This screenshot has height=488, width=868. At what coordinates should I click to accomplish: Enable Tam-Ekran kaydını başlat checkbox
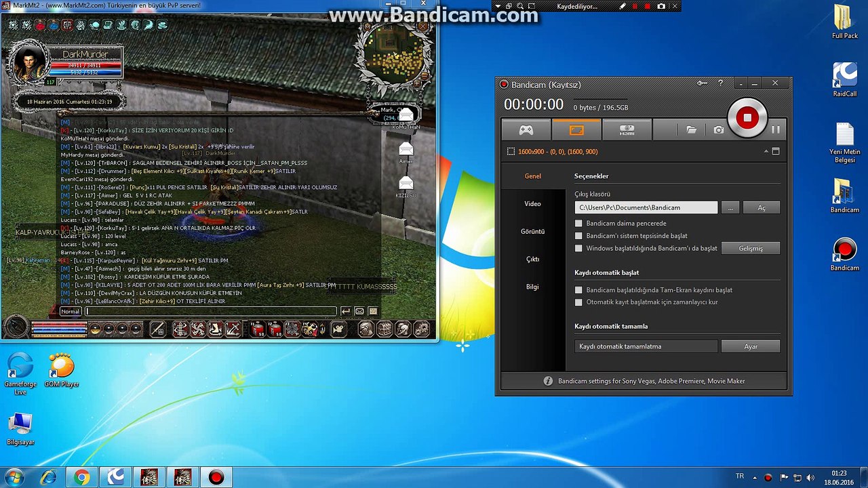coord(578,290)
